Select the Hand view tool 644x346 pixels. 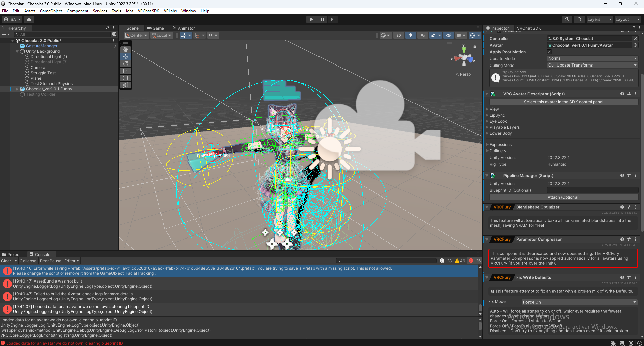126,50
